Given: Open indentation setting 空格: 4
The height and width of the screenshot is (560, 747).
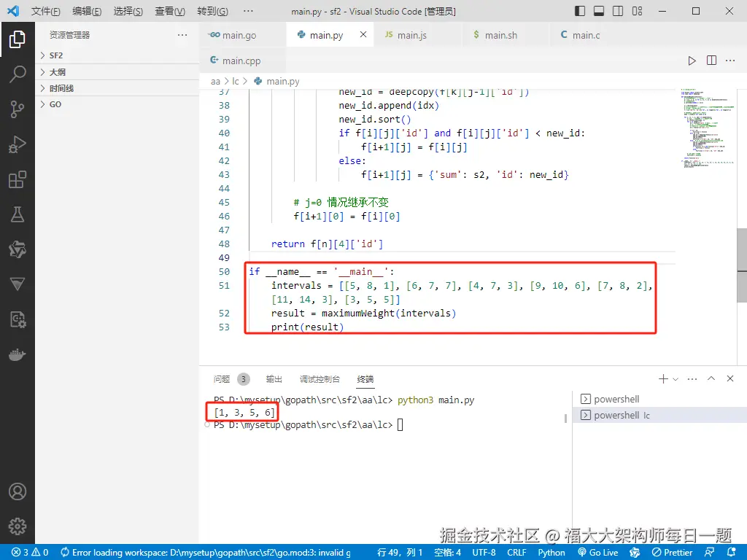Looking at the screenshot, I should (x=447, y=553).
